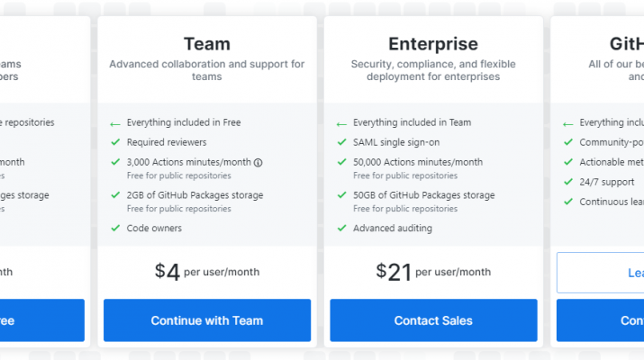Click the checkmark beside SAML single sign-on
Screen dimensions: 644x360
[341, 142]
